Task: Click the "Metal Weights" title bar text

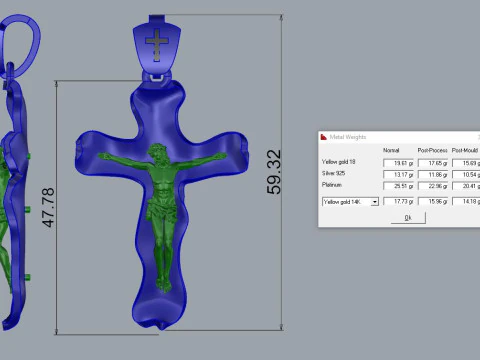Action: [x=348, y=137]
